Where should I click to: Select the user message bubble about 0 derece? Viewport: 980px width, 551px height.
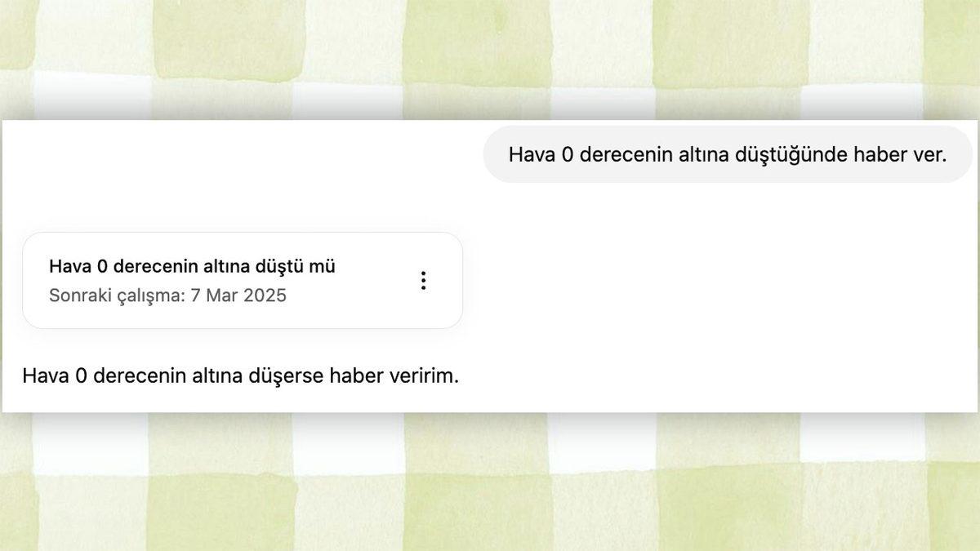[727, 153]
